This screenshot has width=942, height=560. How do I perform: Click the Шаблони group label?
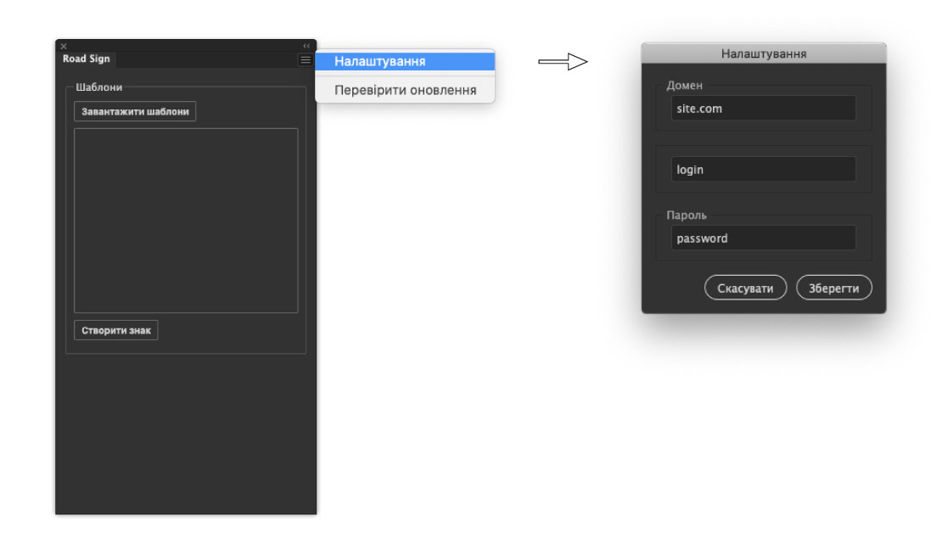pyautogui.click(x=99, y=87)
